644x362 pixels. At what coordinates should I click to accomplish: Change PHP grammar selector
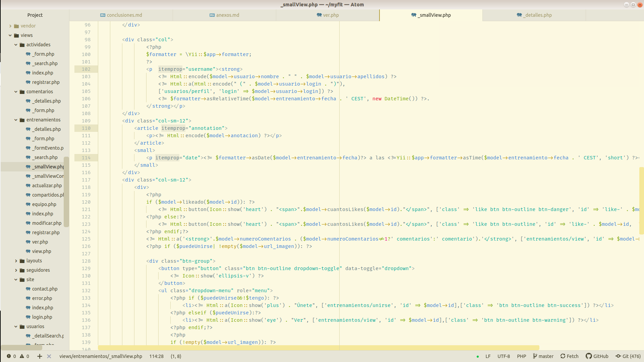coord(522,356)
